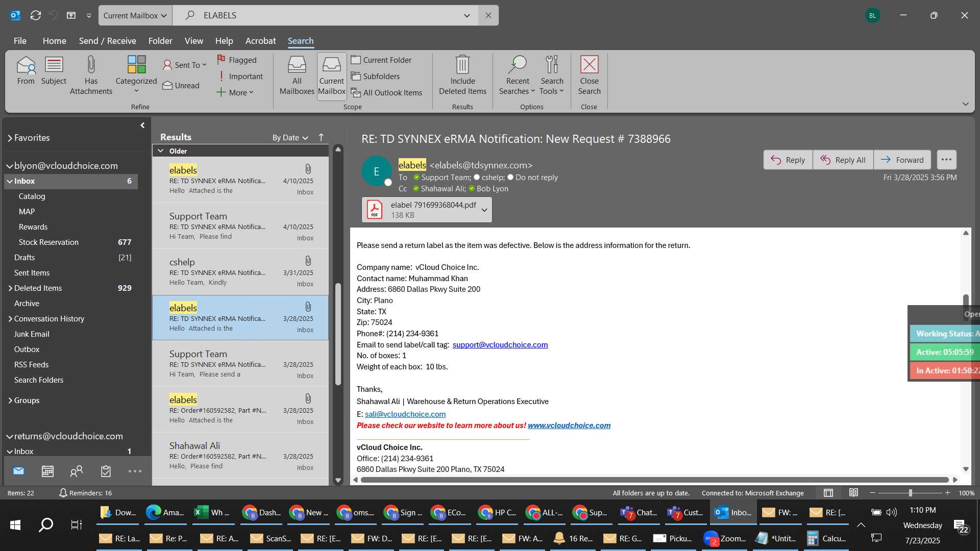Toggle Include Deleted Items in results
Screen dimensions: 980x551
click(462, 76)
